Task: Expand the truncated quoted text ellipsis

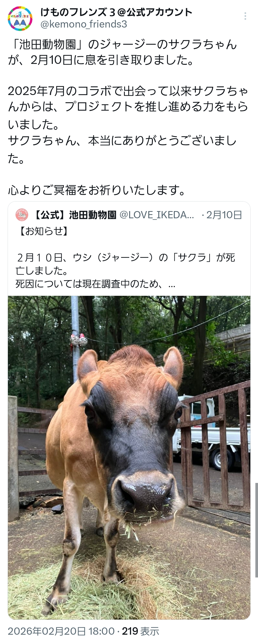Action: point(172,284)
